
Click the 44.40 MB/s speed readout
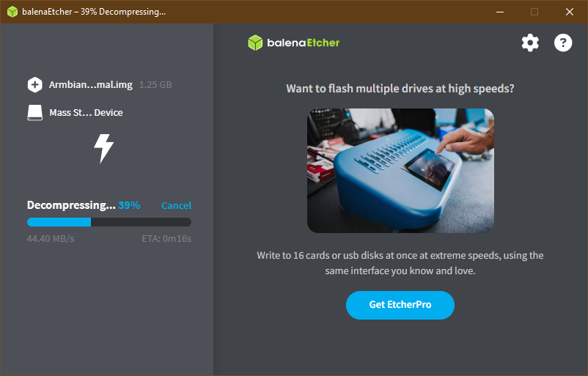51,238
